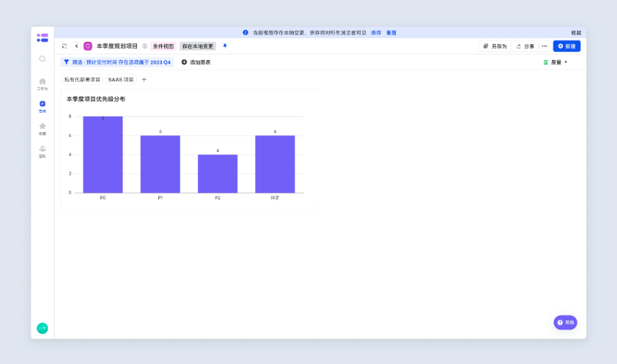The width and height of the screenshot is (617, 364).
Task: Click the P1 bar in the chart
Action: point(160,164)
